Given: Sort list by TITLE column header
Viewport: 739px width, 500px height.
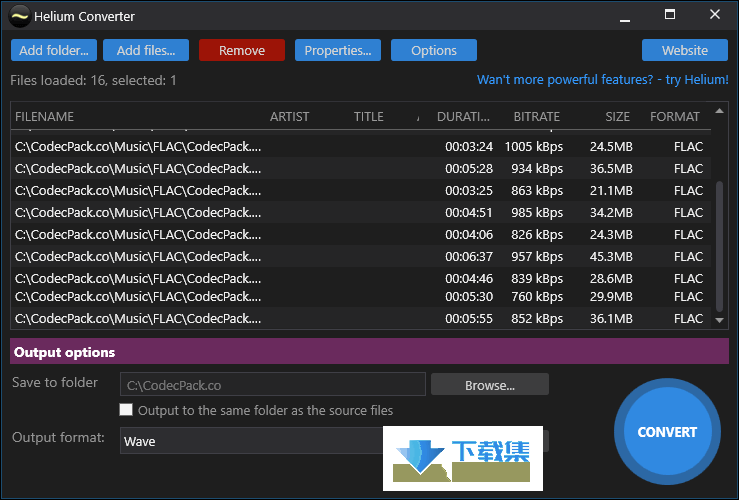Looking at the screenshot, I should (x=369, y=116).
